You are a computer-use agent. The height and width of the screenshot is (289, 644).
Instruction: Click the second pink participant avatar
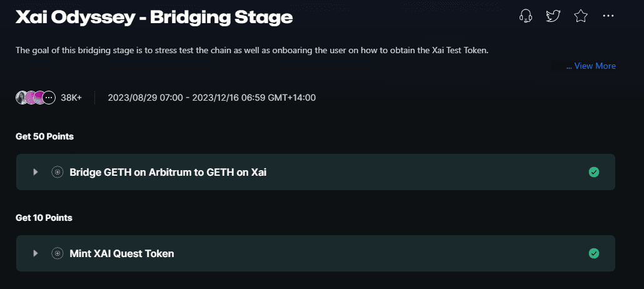[x=31, y=98]
